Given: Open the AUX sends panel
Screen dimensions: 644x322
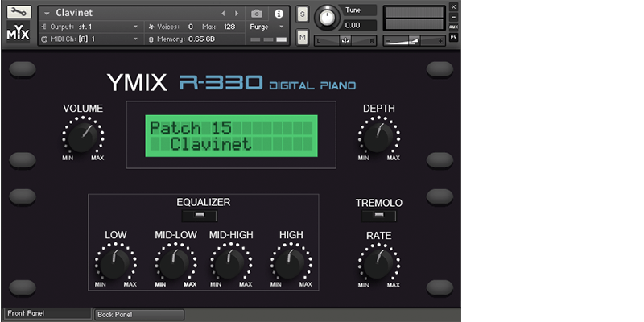Looking at the screenshot, I should (x=453, y=27).
